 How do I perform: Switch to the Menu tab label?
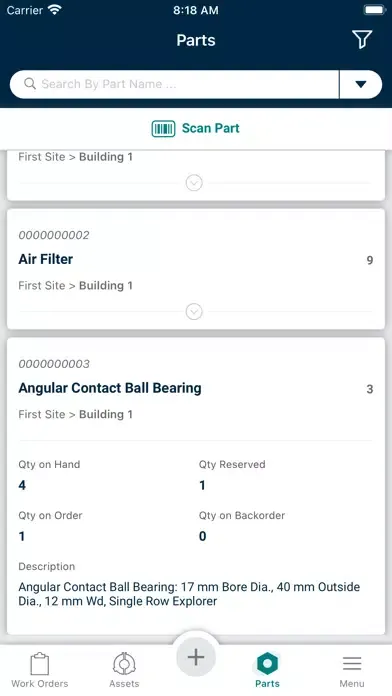point(352,684)
